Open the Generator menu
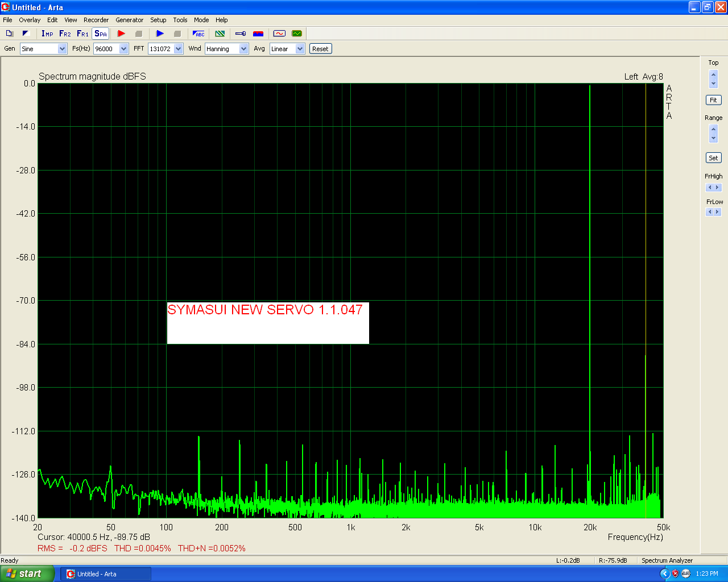This screenshot has width=728, height=582. (130, 20)
